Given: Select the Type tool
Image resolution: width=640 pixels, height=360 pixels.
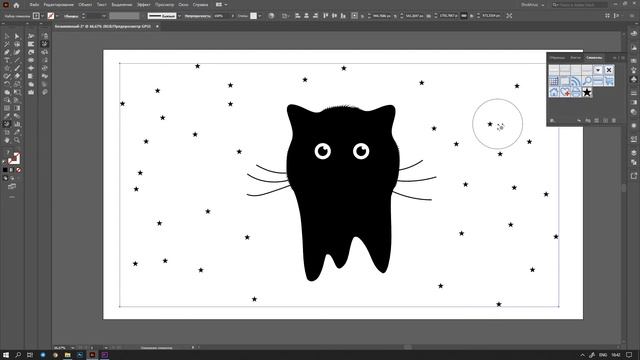Looking at the screenshot, I should (7, 60).
